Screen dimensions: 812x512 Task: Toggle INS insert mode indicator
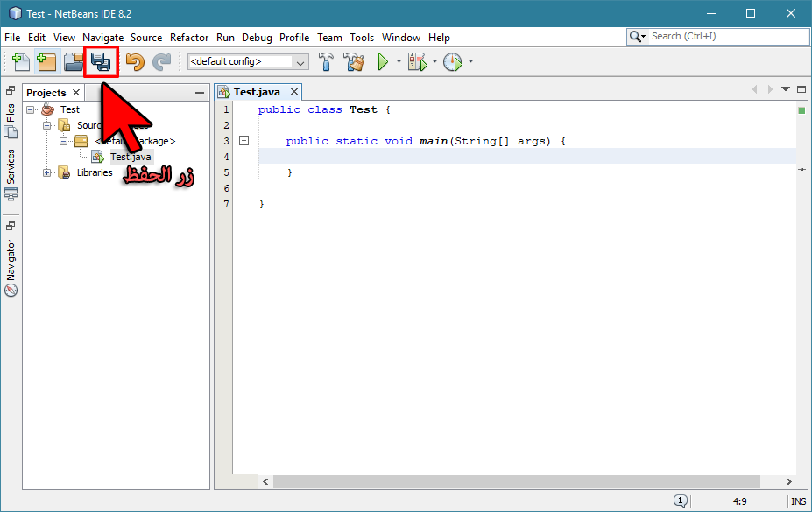(x=798, y=501)
